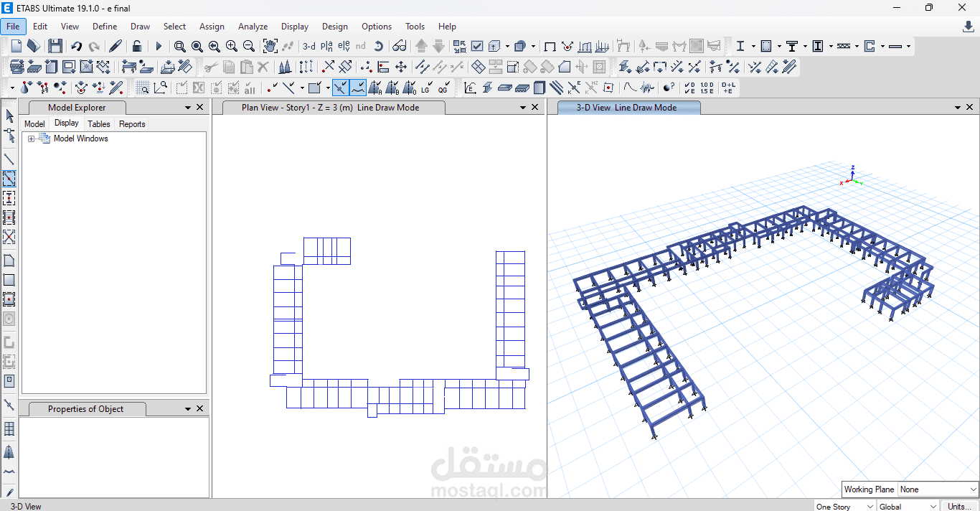The height and width of the screenshot is (511, 980).
Task: Switch to the Tables tab
Action: point(99,124)
